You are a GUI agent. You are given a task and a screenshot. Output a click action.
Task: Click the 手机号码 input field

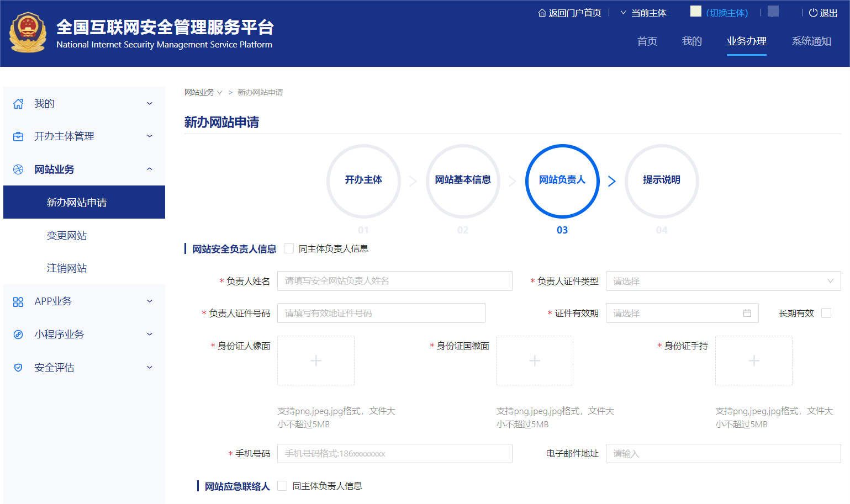(394, 453)
